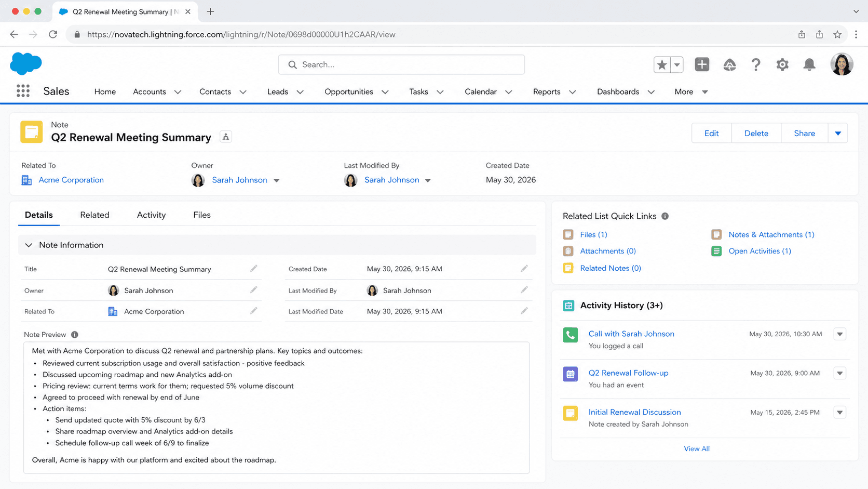The image size is (868, 489).
Task: Click into the global Search field
Action: [x=401, y=64]
